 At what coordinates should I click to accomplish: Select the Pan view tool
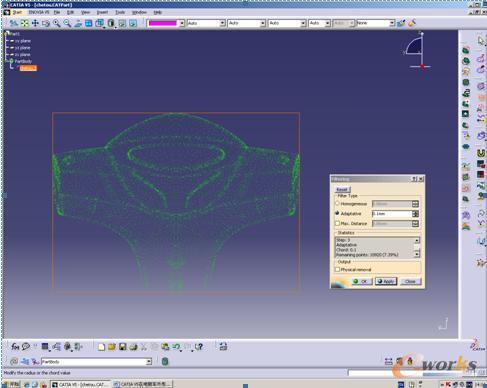click(x=35, y=23)
